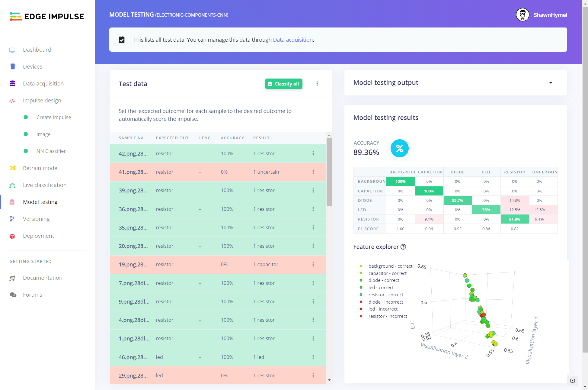The height and width of the screenshot is (390, 588).
Task: Click the Edge Impulse logo
Action: point(47,16)
